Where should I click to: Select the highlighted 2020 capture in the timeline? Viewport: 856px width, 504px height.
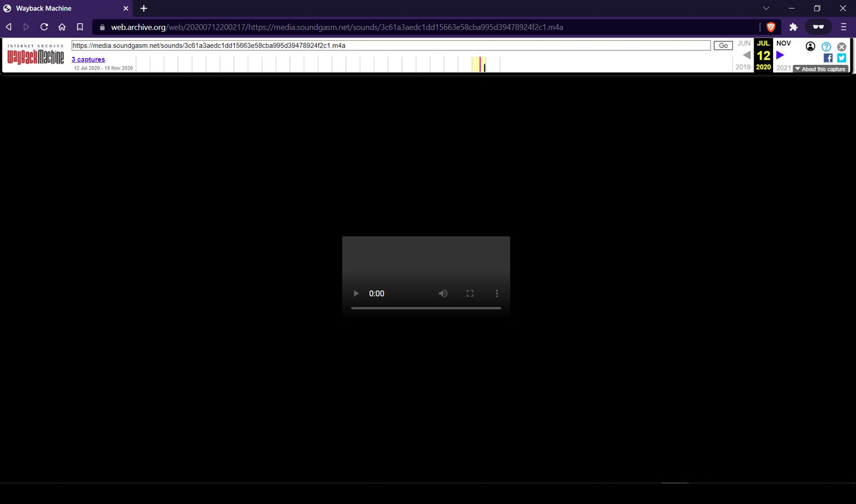[479, 64]
